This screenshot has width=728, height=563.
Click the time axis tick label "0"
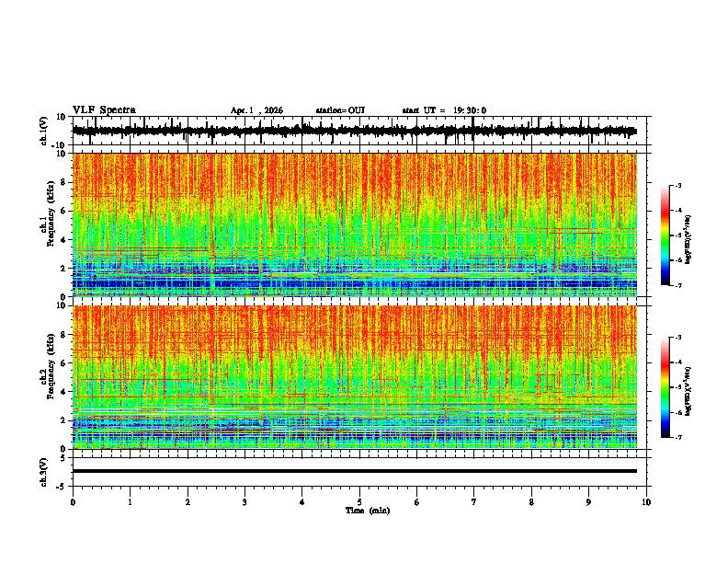point(73,502)
